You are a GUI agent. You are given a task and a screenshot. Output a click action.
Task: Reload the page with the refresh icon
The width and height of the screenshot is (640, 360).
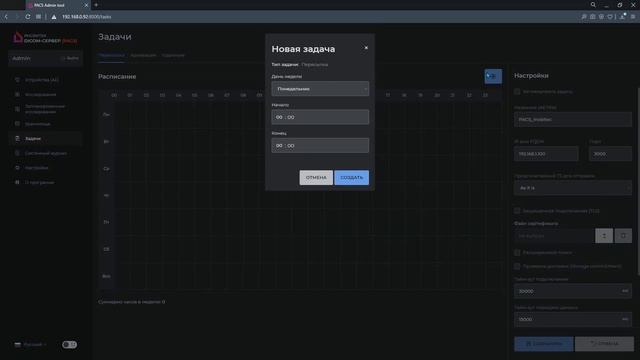tap(27, 17)
